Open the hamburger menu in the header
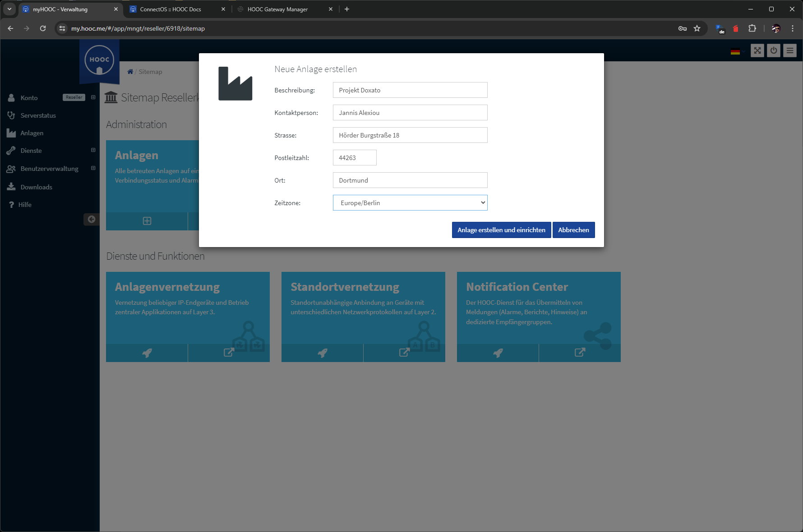This screenshot has height=532, width=803. pos(790,50)
